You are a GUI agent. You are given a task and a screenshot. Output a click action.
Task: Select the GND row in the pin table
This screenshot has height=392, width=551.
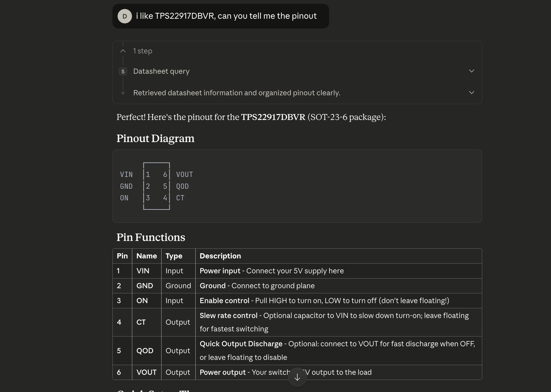coord(257,286)
